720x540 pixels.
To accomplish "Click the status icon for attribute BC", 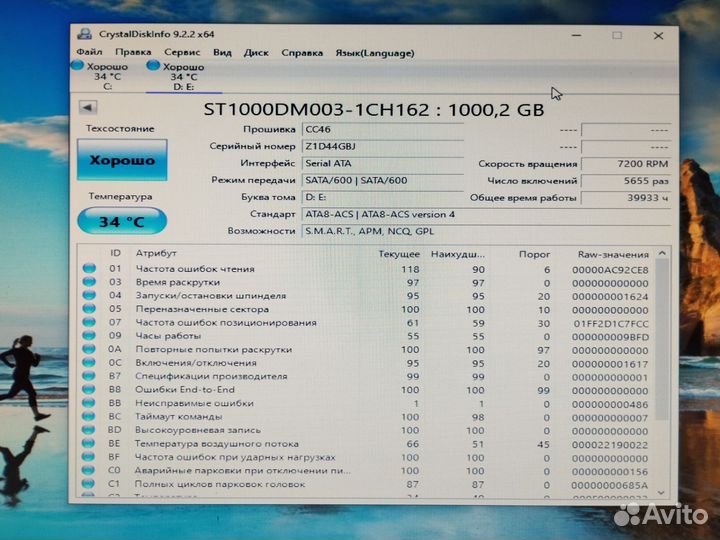I will pos(89,416).
